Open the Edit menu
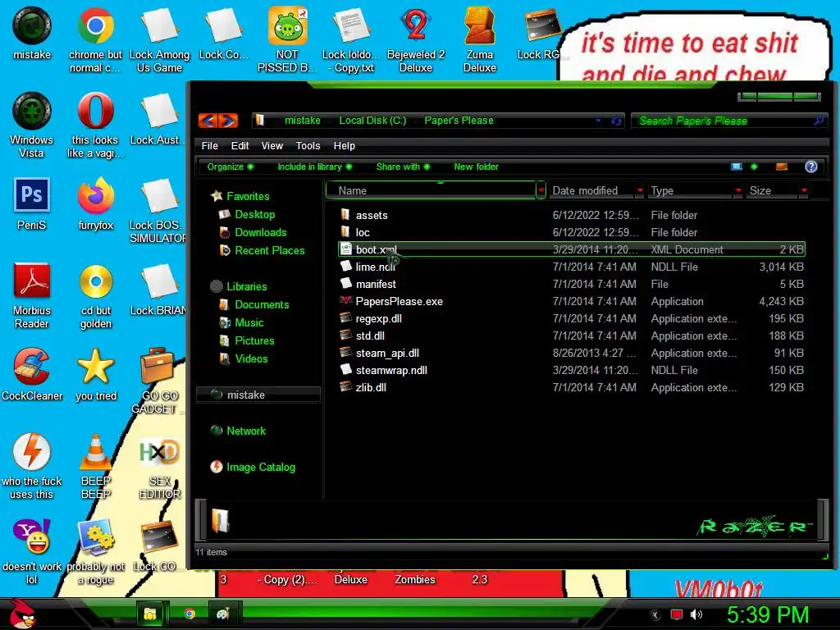Viewport: 840px width, 630px height. [x=240, y=146]
